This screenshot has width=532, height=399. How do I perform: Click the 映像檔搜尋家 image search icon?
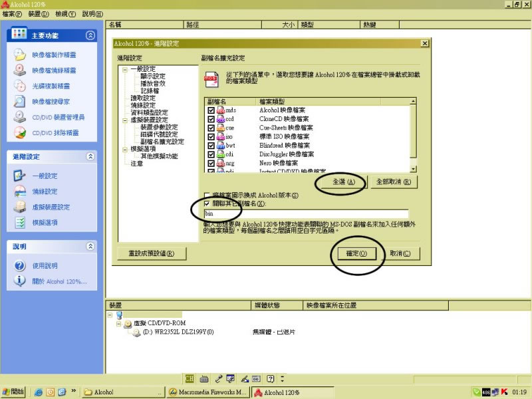(x=21, y=102)
